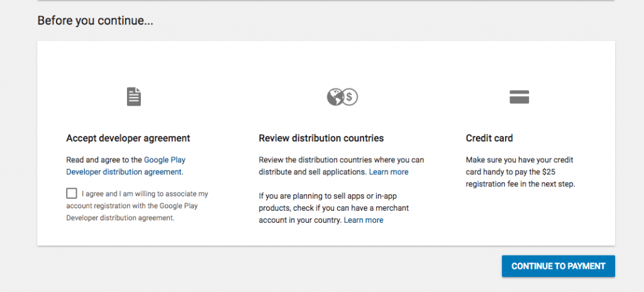The width and height of the screenshot is (644, 292).
Task: Click the 'If you are planning to sell apps' text
Action: pyautogui.click(x=311, y=196)
